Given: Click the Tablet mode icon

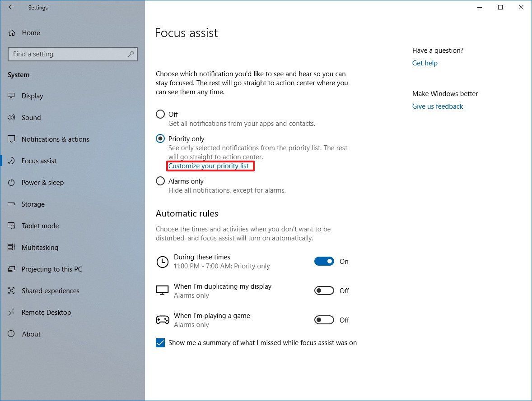Looking at the screenshot, I should click(x=12, y=226).
